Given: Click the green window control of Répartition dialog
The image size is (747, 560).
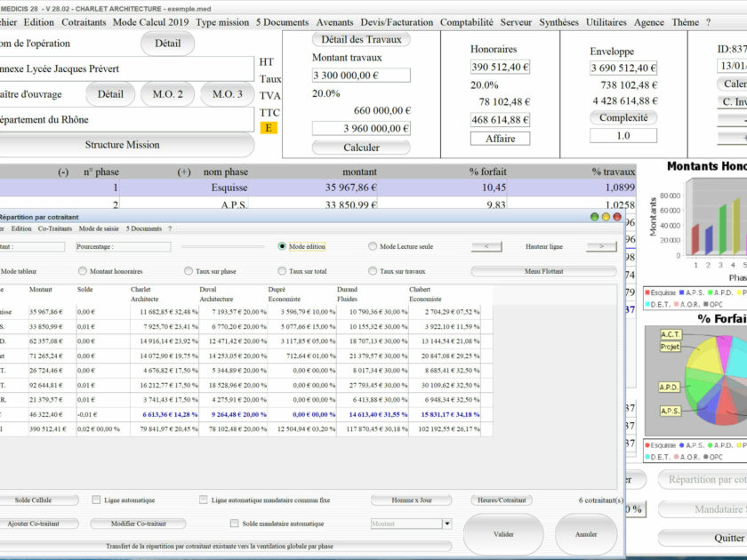Looking at the screenshot, I should [x=594, y=217].
